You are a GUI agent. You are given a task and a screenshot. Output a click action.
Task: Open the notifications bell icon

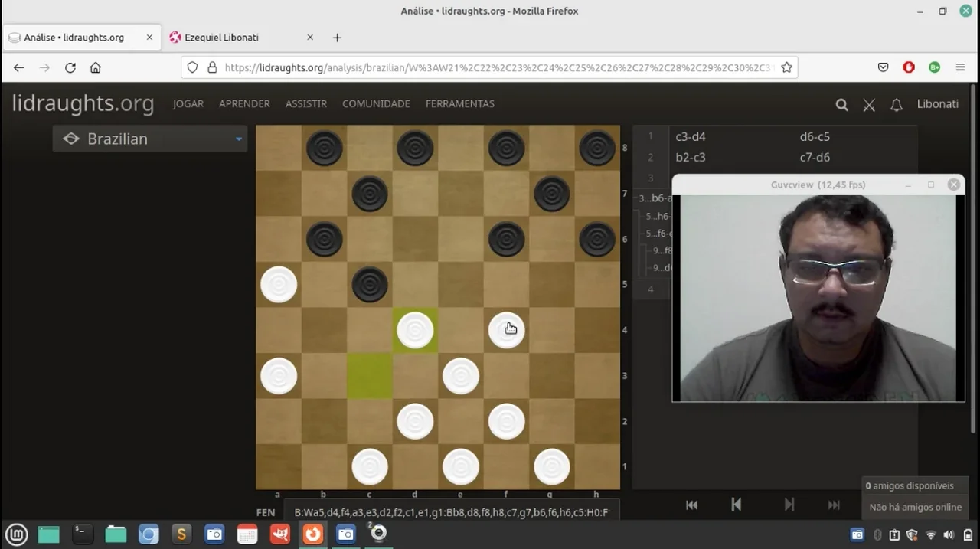(x=896, y=105)
